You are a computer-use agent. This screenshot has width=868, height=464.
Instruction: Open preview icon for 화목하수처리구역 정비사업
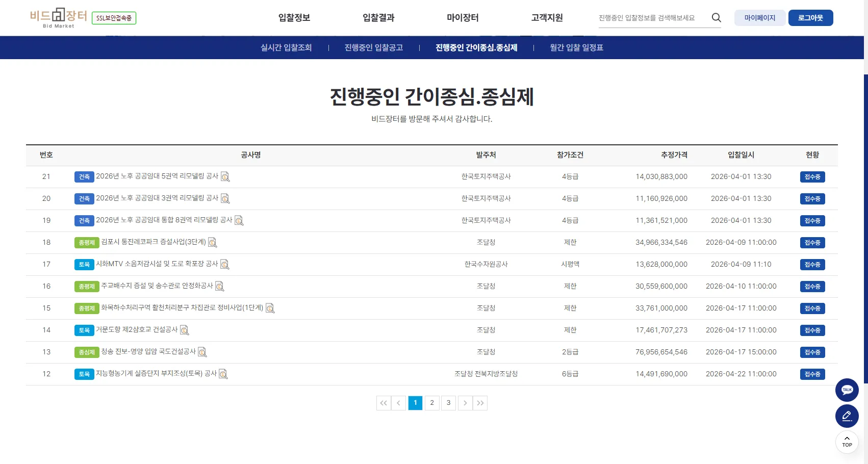coord(270,308)
